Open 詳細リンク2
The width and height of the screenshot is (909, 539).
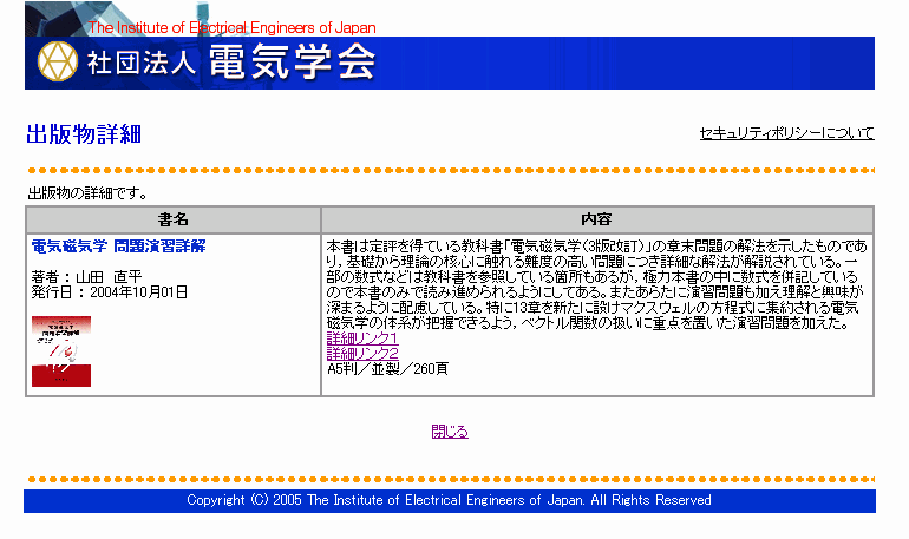pyautogui.click(x=362, y=353)
